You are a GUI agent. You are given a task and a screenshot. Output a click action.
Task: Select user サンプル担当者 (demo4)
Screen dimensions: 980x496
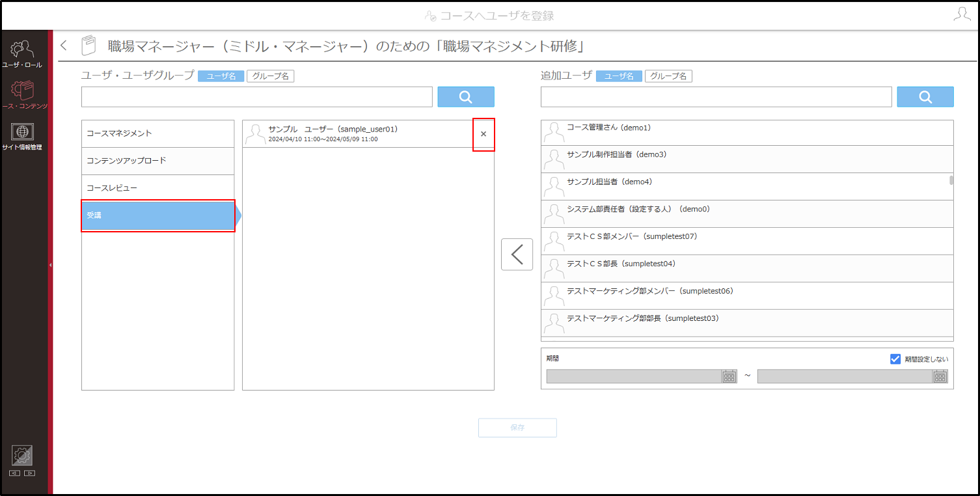(747, 186)
